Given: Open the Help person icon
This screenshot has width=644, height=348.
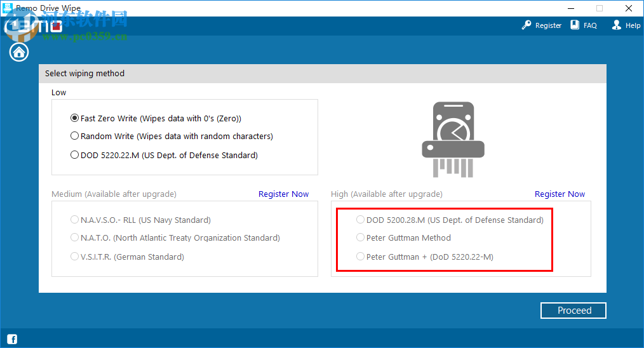Looking at the screenshot, I should 617,25.
